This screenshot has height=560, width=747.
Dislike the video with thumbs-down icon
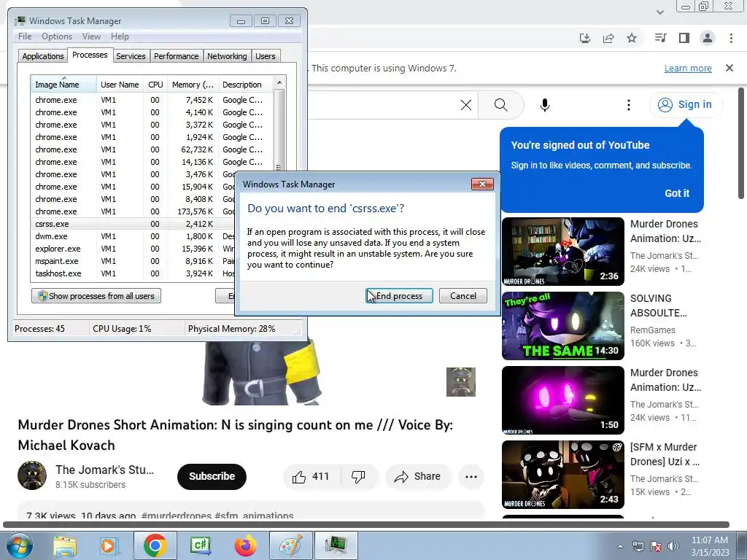point(358,477)
